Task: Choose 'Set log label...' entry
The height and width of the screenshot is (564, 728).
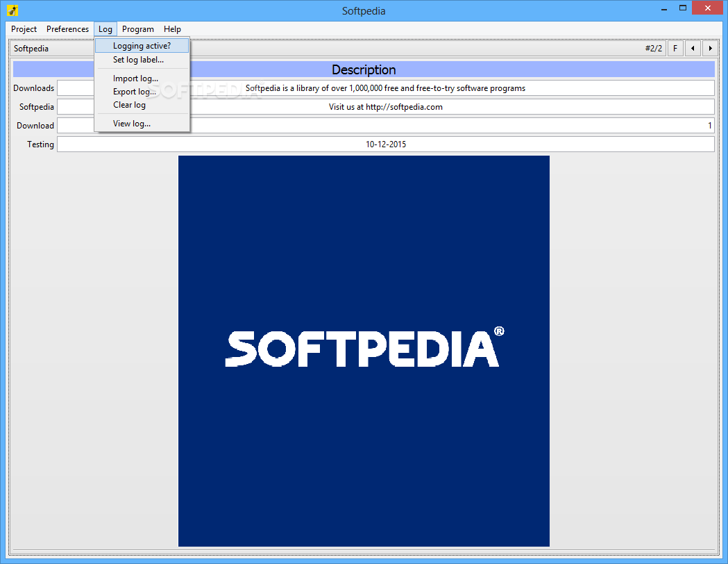Action: (142, 60)
